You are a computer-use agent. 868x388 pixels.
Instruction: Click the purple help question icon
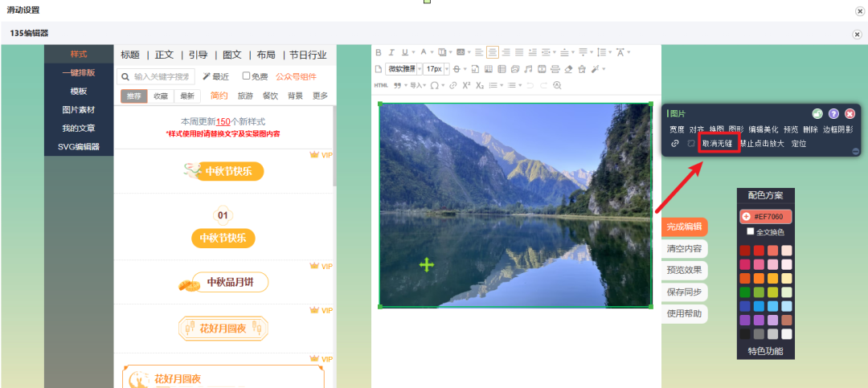coord(833,114)
